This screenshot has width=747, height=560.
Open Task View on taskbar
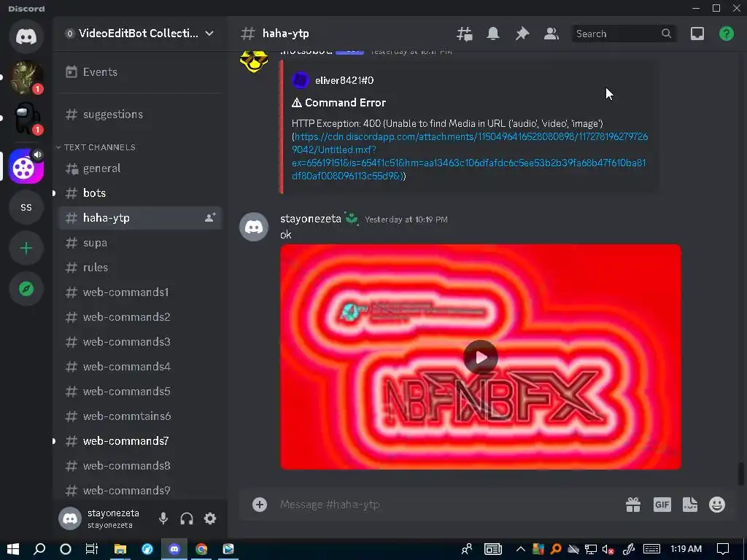(91, 549)
